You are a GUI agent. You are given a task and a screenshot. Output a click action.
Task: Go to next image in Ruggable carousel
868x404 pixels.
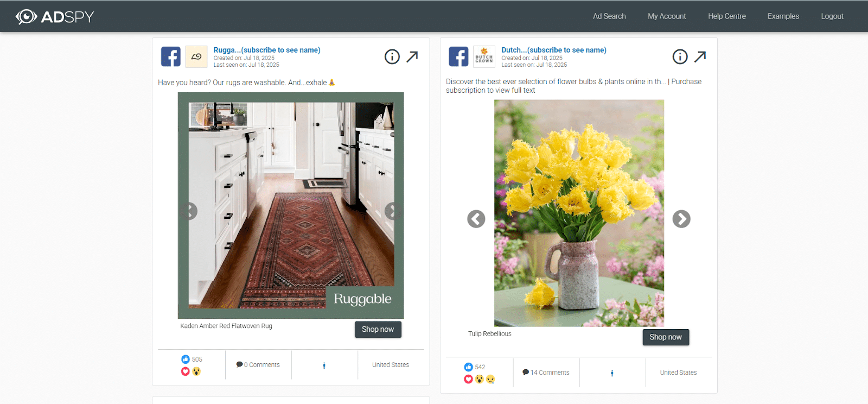point(392,211)
